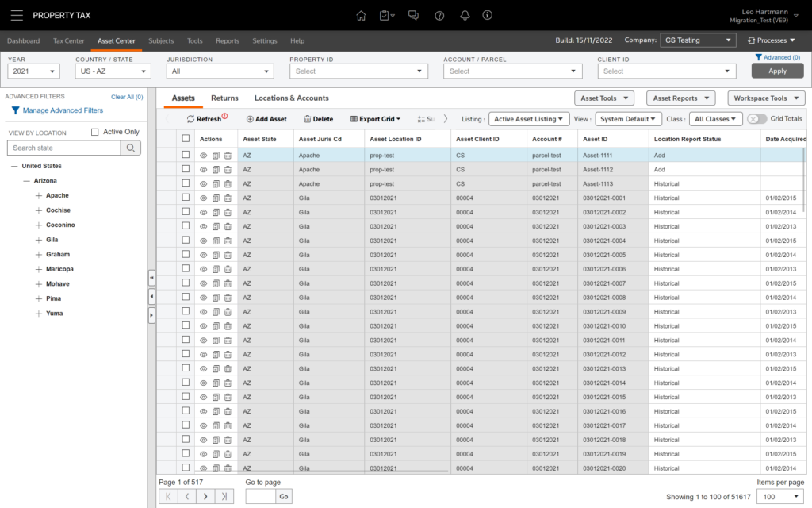Click the info icon in the top bar
The image size is (812, 508).
(x=487, y=14)
